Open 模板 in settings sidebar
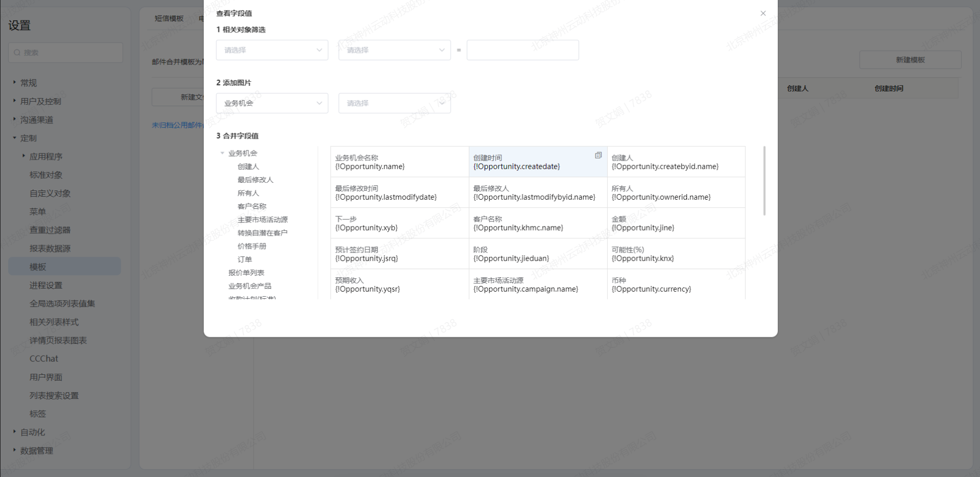The height and width of the screenshot is (477, 980). coord(38,267)
